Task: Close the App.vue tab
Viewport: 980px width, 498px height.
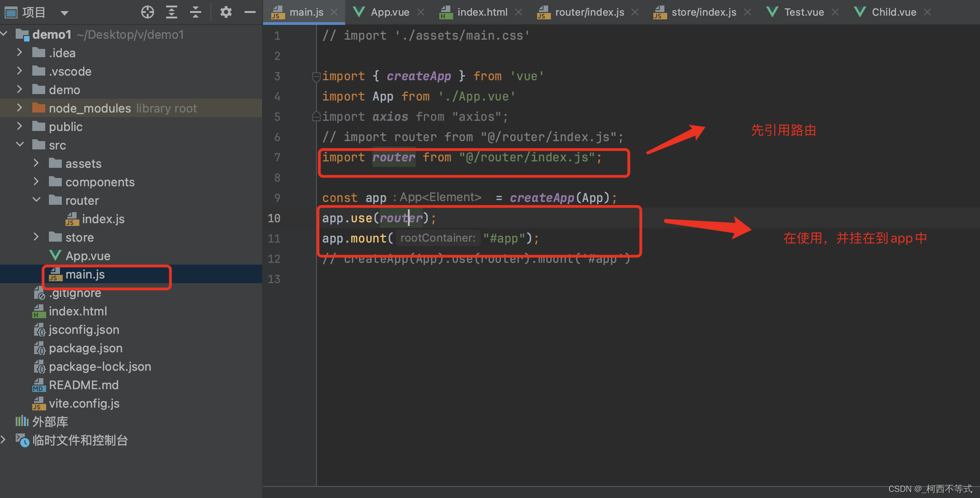Action: 420,12
